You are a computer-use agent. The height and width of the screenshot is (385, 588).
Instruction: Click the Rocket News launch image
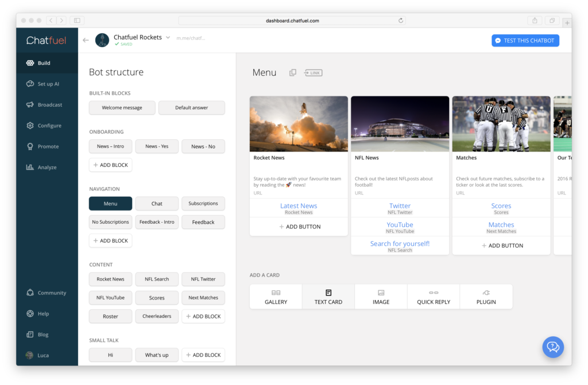(299, 123)
